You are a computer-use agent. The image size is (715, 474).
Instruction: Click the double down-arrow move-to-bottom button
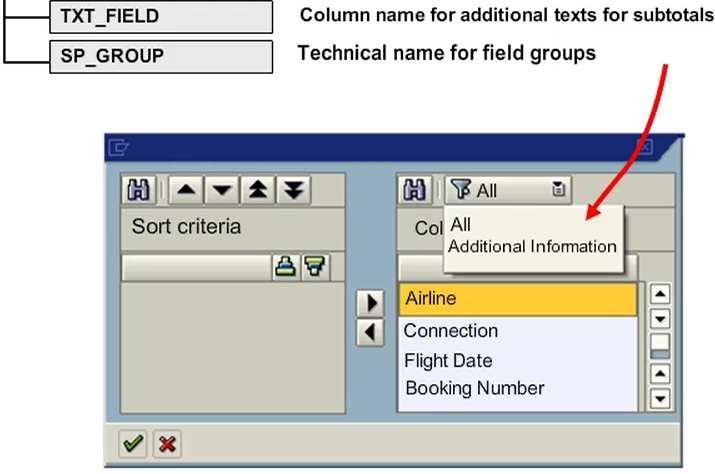292,189
